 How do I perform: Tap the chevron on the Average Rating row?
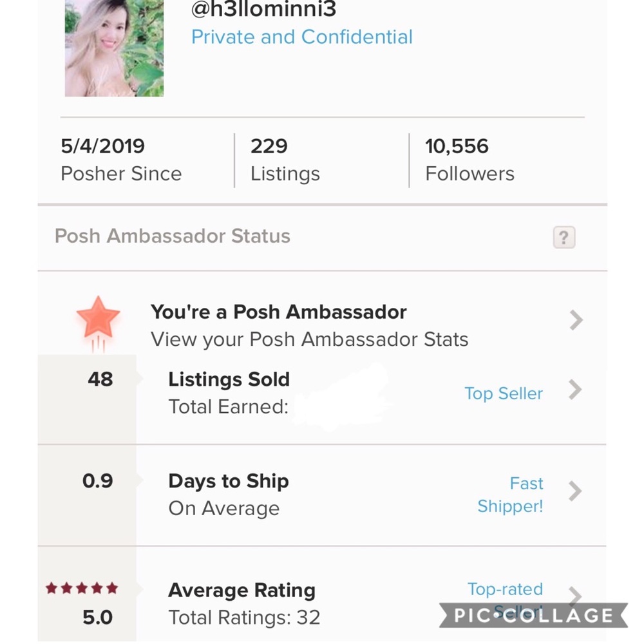coord(575,596)
